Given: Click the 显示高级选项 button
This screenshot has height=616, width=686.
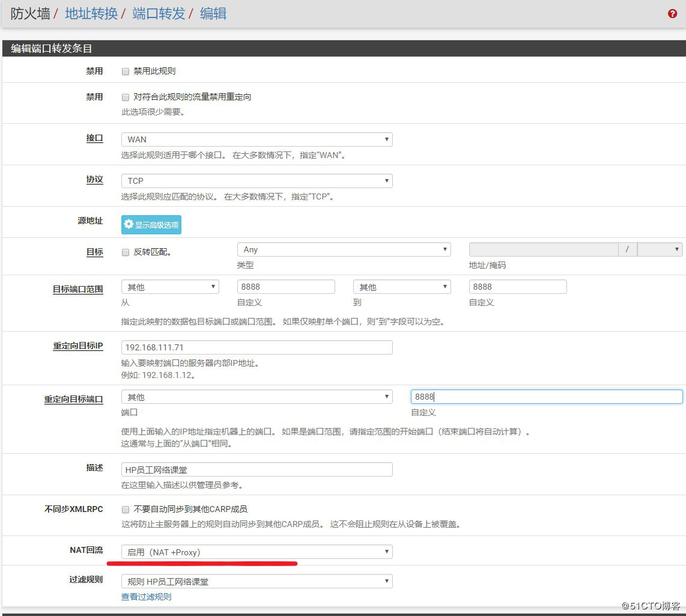Looking at the screenshot, I should 151,225.
